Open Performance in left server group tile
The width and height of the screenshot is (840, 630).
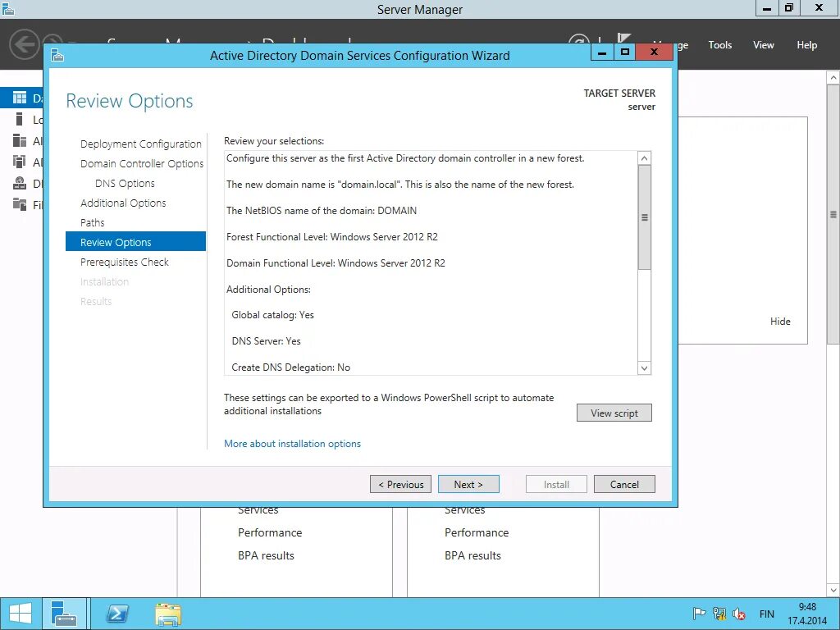click(270, 532)
